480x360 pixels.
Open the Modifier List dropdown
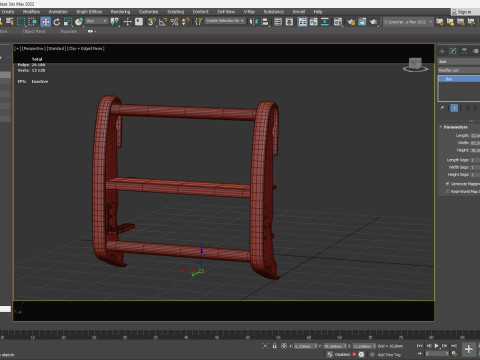tap(459, 70)
